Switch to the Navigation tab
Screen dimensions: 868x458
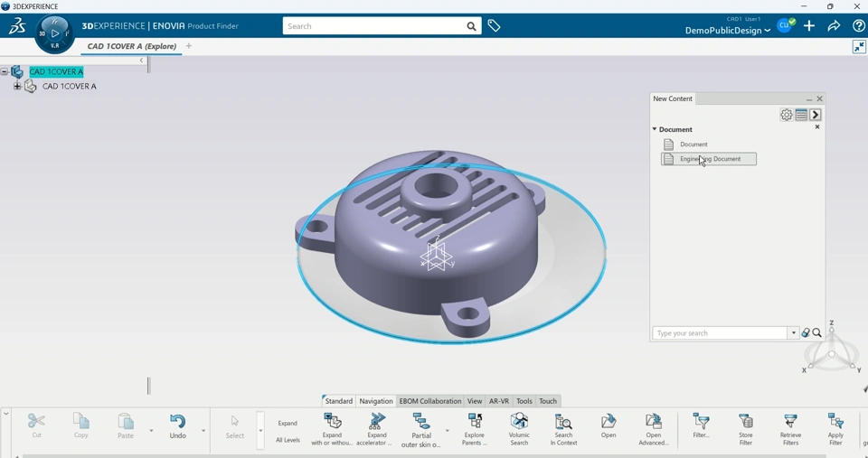[376, 401]
